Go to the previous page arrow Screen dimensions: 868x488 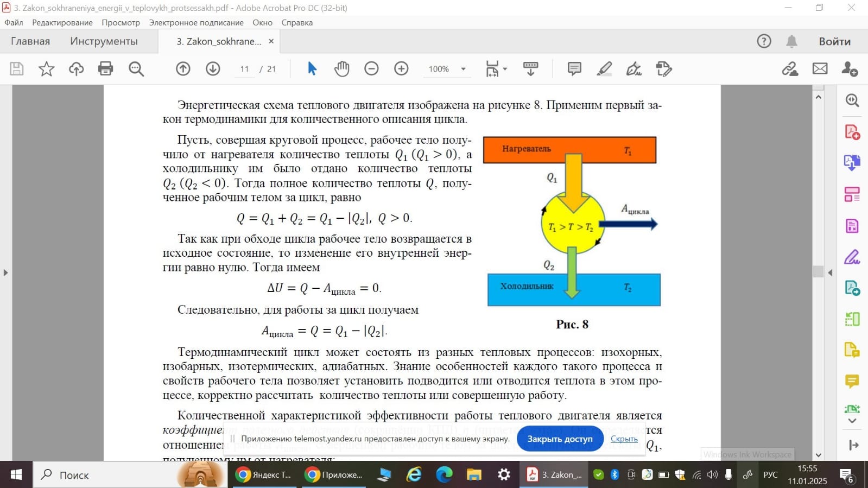[183, 69]
